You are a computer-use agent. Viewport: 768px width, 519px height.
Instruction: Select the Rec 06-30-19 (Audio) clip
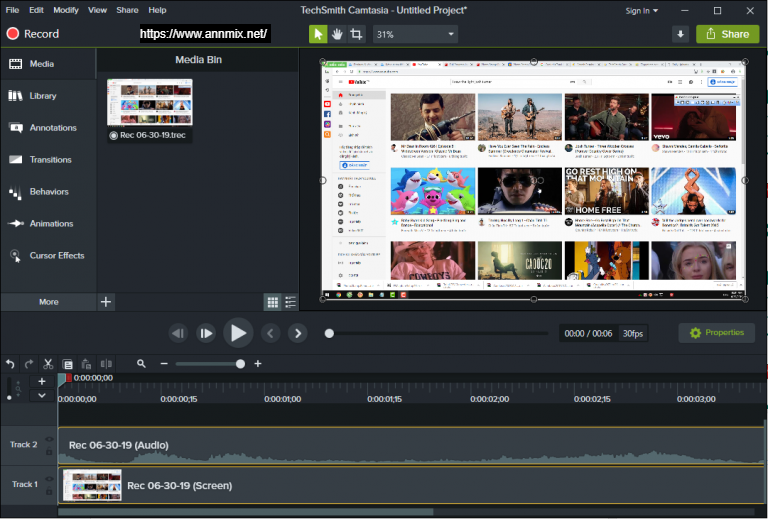[410, 446]
